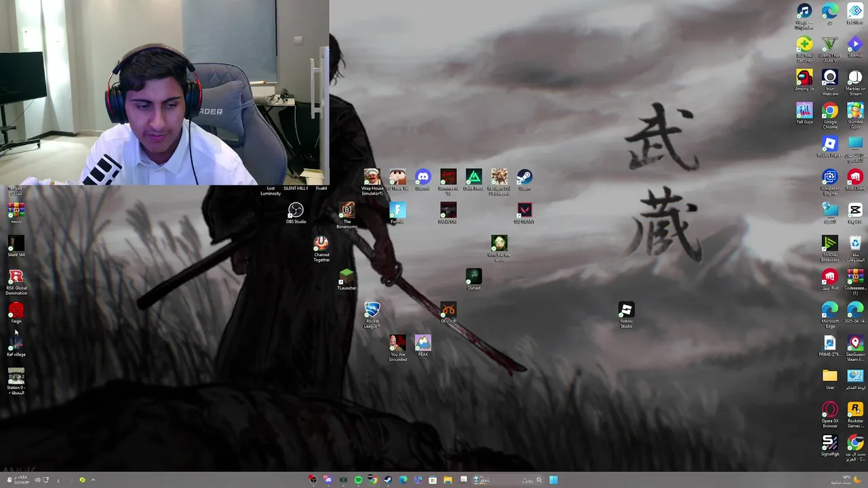Launch NVIDIA Broadcast shortcut
Screen dimensions: 868x488
point(830,249)
